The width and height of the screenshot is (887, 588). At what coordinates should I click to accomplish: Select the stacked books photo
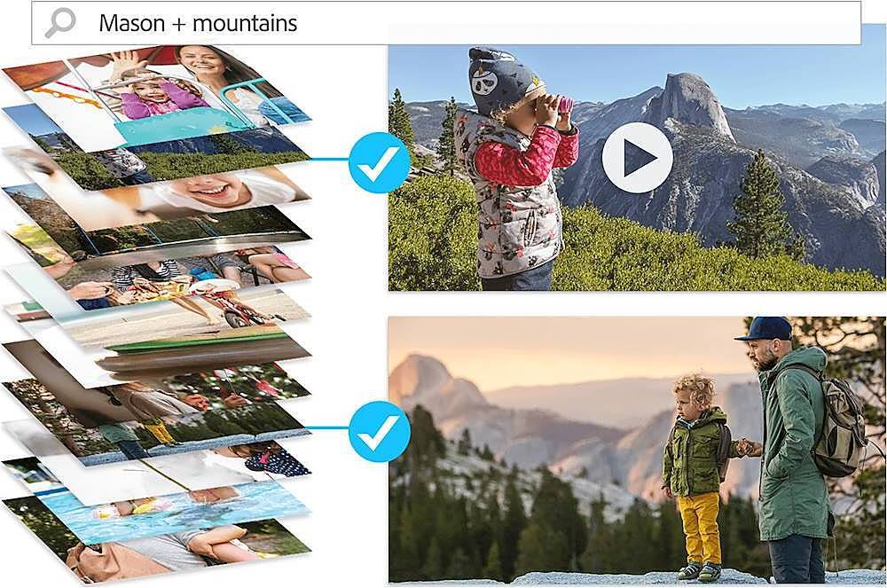click(198, 353)
